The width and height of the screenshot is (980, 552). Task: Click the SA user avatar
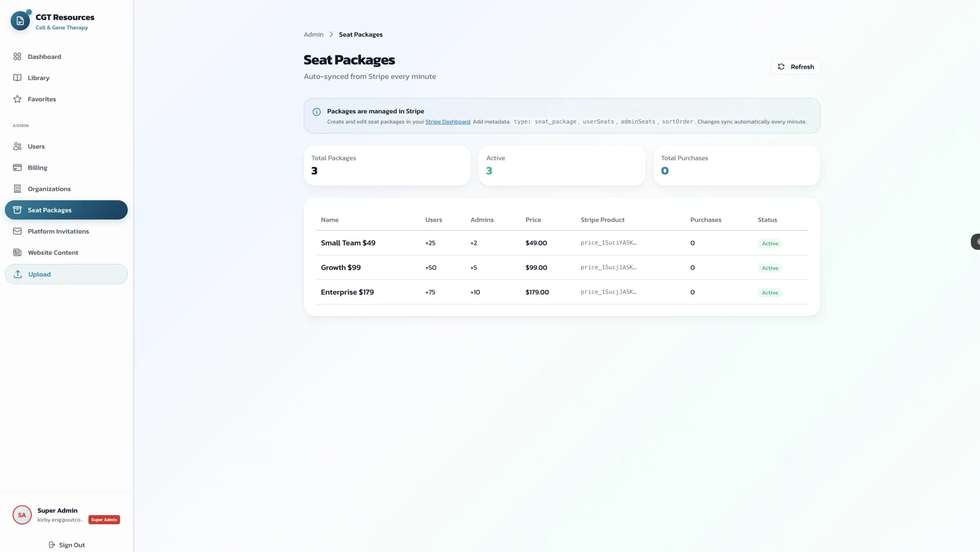pos(22,515)
